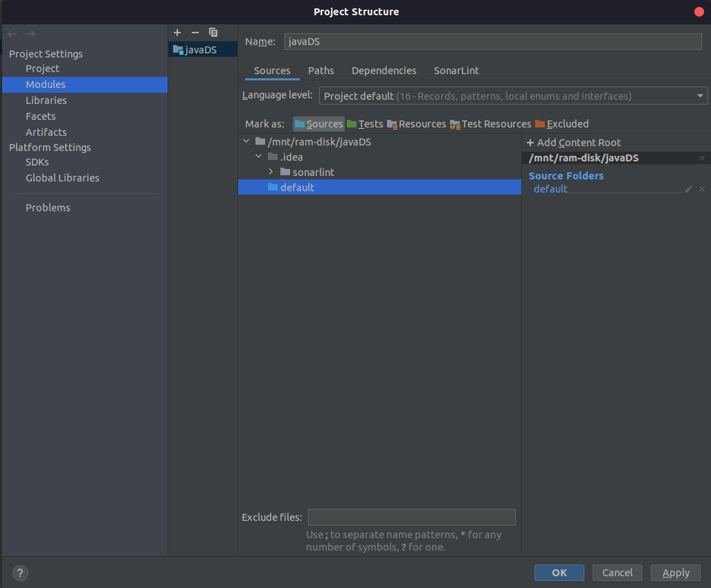Screen dimensions: 711x588
Task: Select the default folder in tree
Action: pos(379,187)
